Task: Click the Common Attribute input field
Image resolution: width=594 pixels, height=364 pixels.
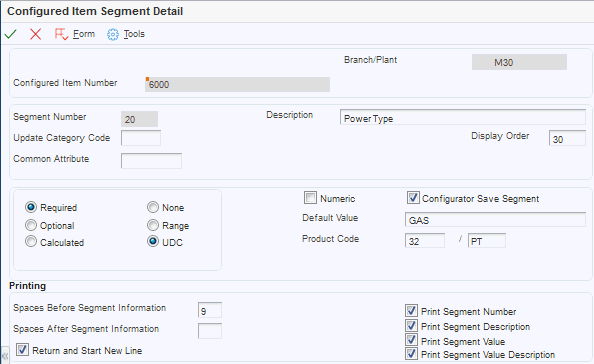Action: coord(152,161)
